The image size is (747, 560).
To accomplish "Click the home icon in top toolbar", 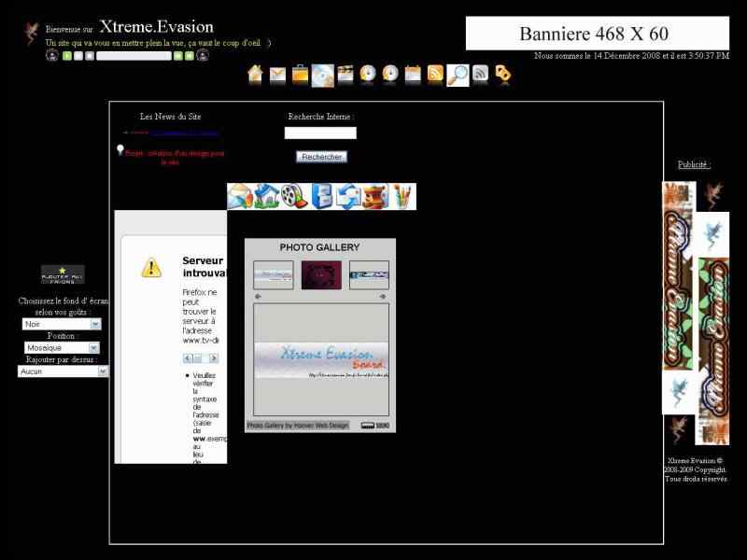I will [x=255, y=75].
